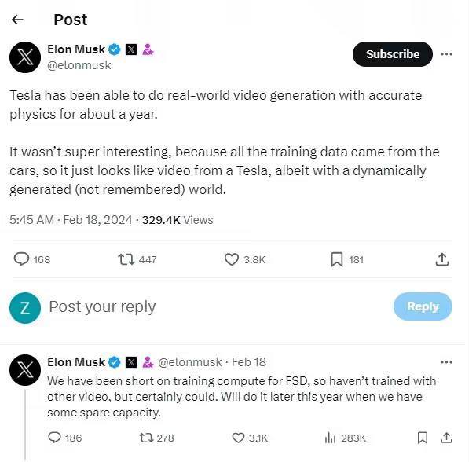The height and width of the screenshot is (462, 476).
Task: Open the @elonmusk handle under main post name
Action: click(79, 66)
